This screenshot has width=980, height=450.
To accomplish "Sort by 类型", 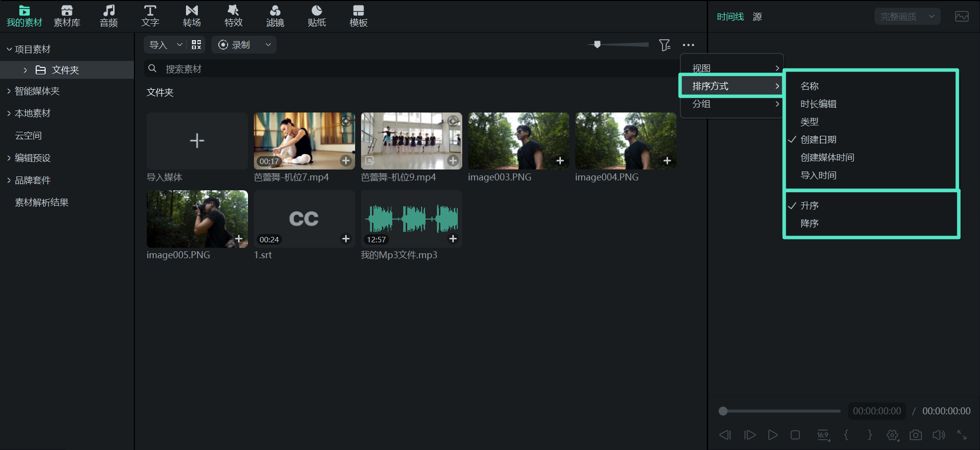I will coord(809,122).
